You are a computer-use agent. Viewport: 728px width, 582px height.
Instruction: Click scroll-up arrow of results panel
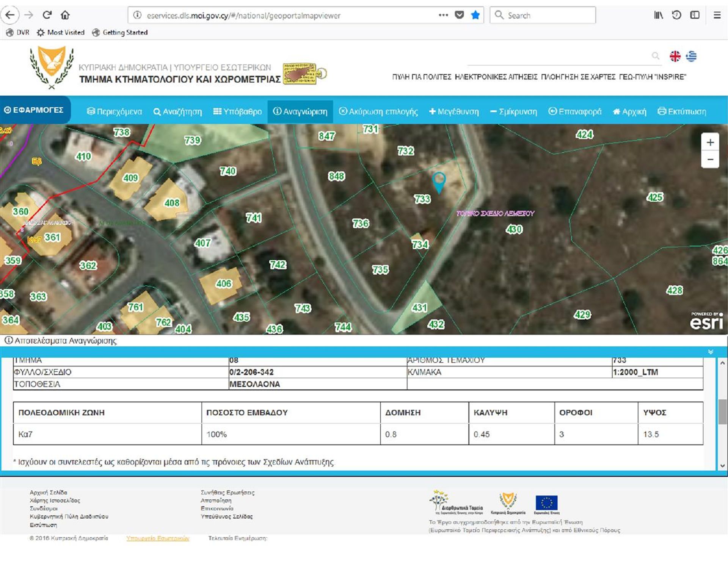coord(722,363)
